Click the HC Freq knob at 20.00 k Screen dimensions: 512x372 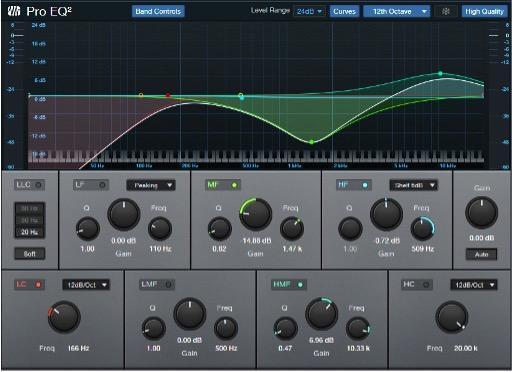click(452, 317)
